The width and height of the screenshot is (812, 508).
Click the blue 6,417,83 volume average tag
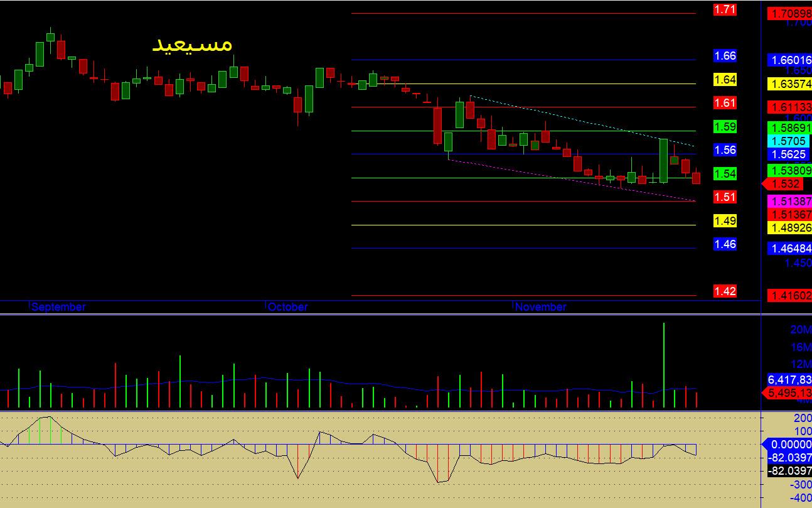point(789,380)
